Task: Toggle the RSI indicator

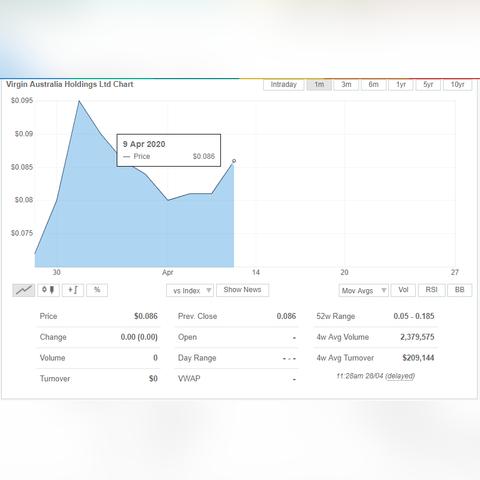Action: click(x=432, y=290)
